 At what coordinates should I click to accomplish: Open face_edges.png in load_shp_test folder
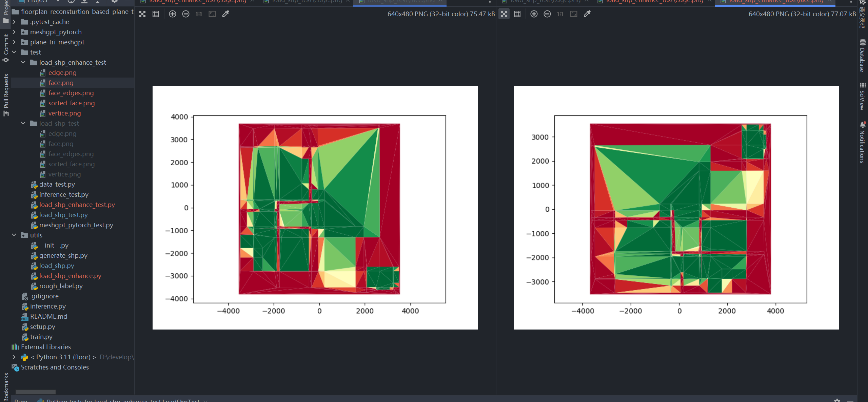click(71, 154)
